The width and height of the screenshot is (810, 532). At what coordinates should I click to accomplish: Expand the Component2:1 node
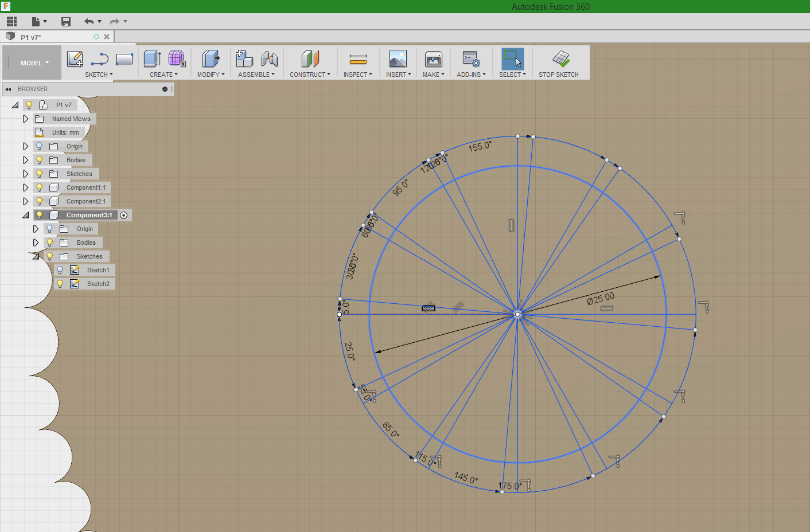point(25,201)
